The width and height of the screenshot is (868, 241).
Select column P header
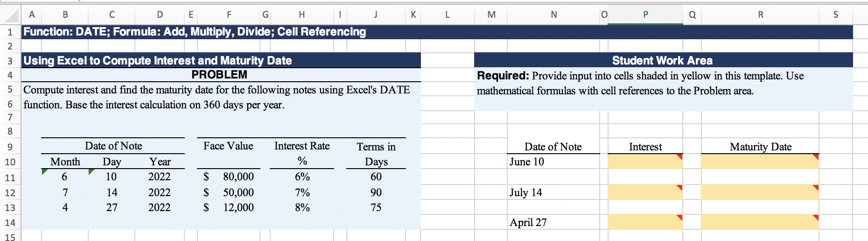click(645, 14)
